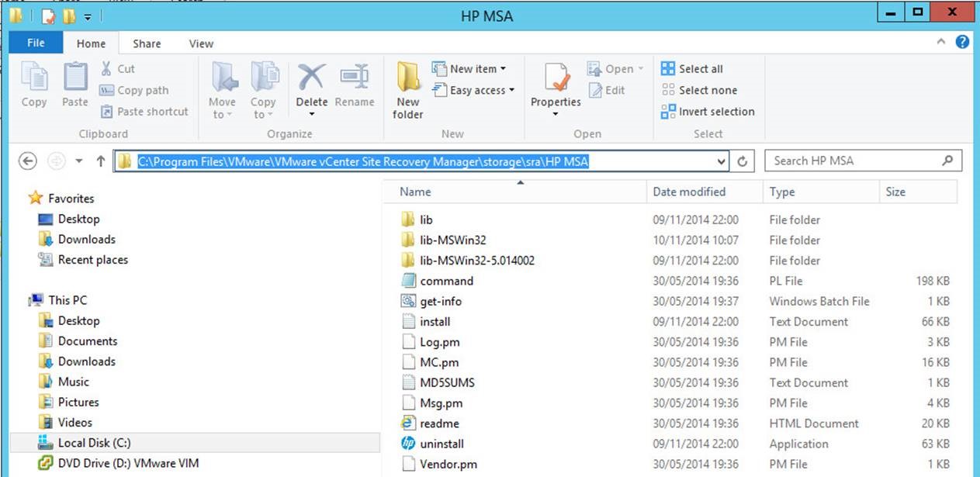
Task: Open the blue Help question mark icon
Action: coord(962,42)
